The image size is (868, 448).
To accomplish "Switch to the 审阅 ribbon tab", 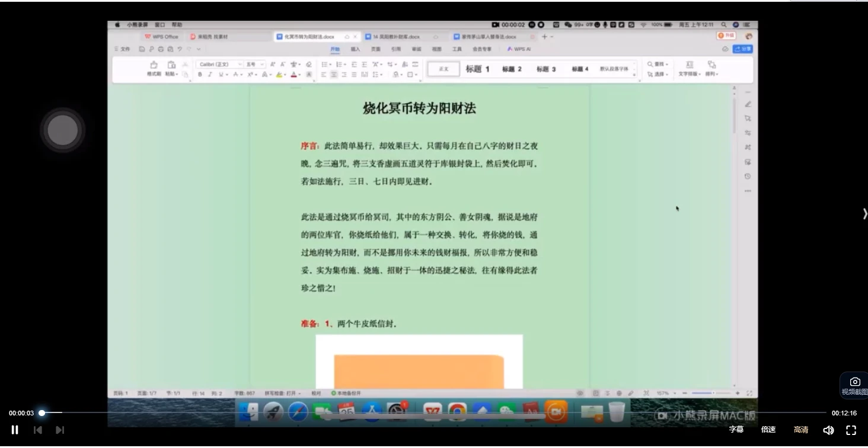I will point(416,49).
